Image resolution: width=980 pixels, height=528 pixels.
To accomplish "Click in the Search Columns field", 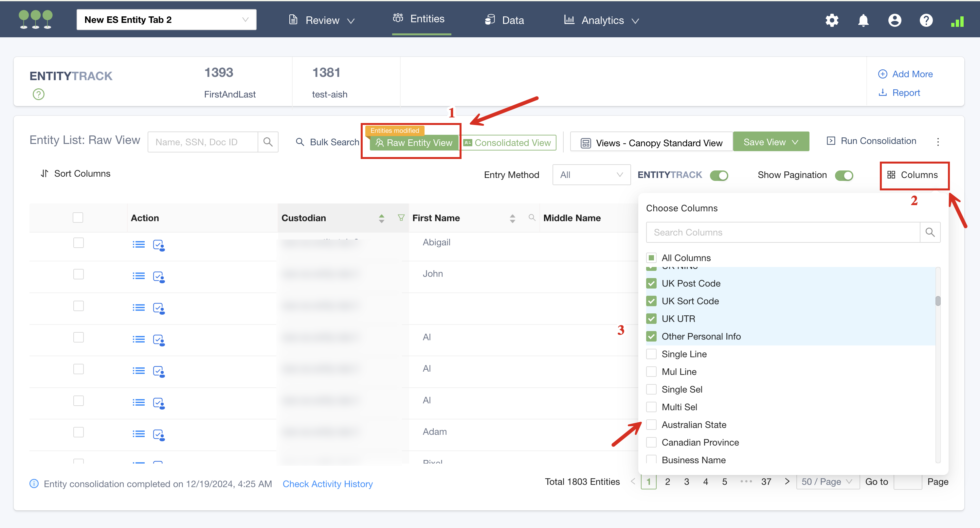I will tap(783, 232).
